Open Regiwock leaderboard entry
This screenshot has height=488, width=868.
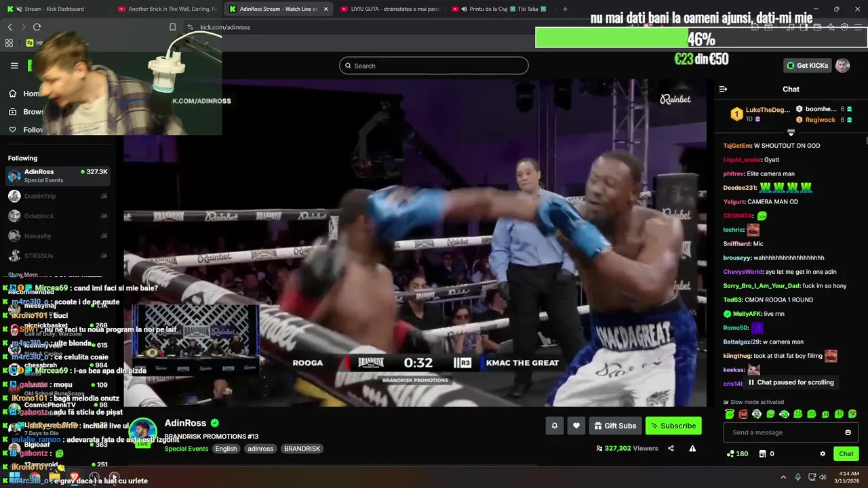coord(824,120)
